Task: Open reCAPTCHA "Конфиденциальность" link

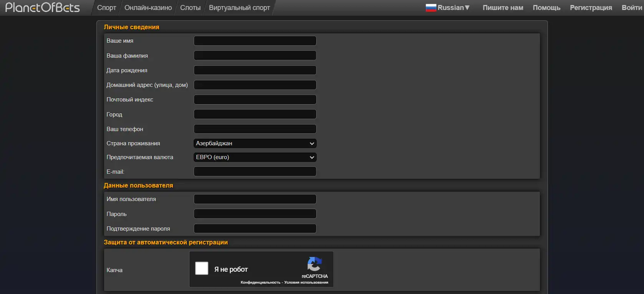Action: [261, 282]
